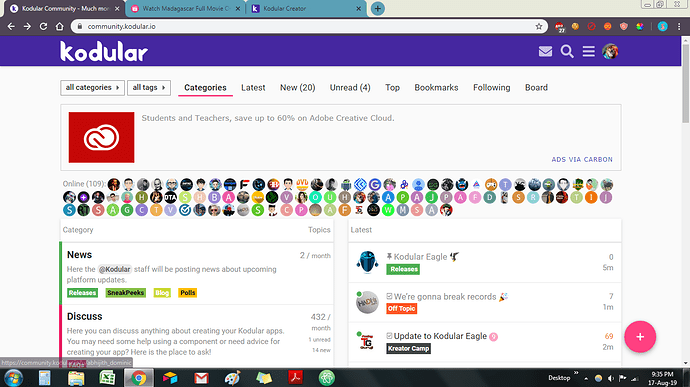
Task: Click the browser forward arrow
Action: (27, 26)
